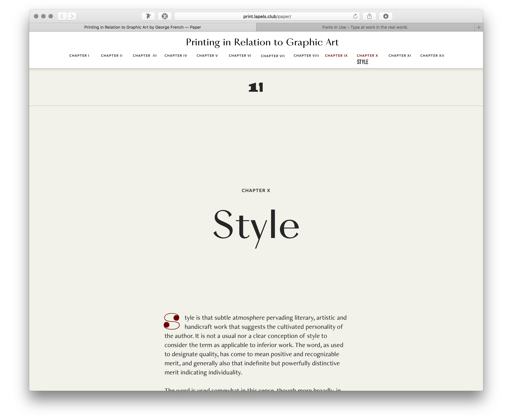Viewport: 515px width, 420px height.
Task: Open the Share button in toolbar
Action: (x=369, y=16)
